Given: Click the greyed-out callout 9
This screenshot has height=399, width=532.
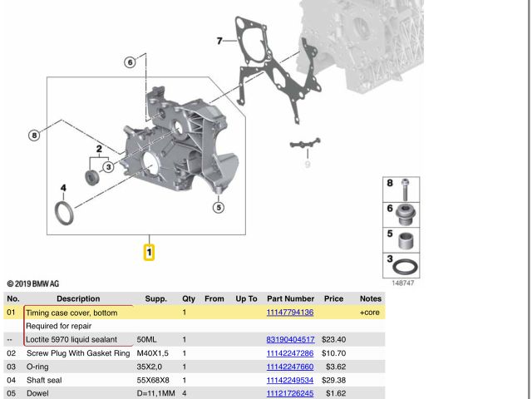Looking at the screenshot, I should click(306, 164).
